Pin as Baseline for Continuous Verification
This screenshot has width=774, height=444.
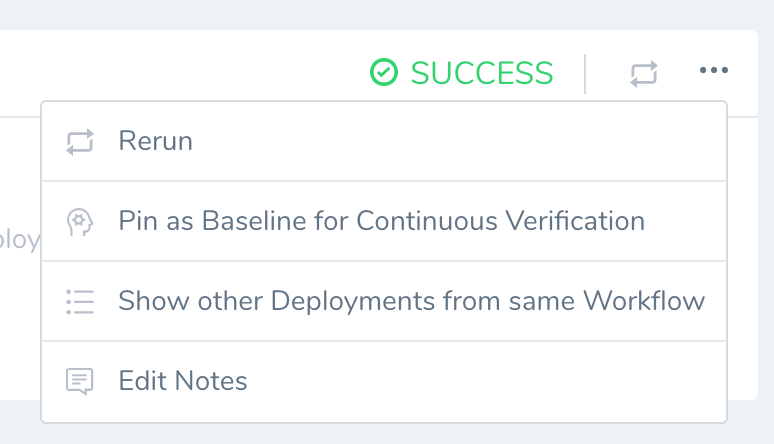pos(384,221)
